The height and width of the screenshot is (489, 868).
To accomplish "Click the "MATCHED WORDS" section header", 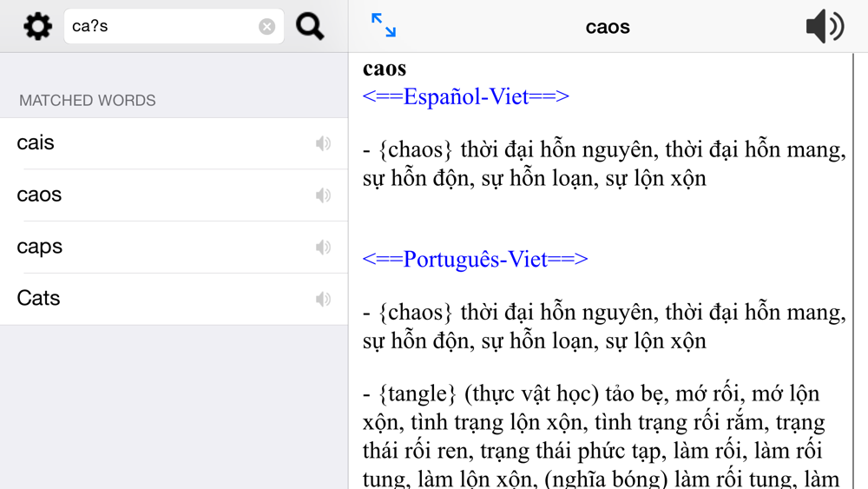I will point(88,101).
